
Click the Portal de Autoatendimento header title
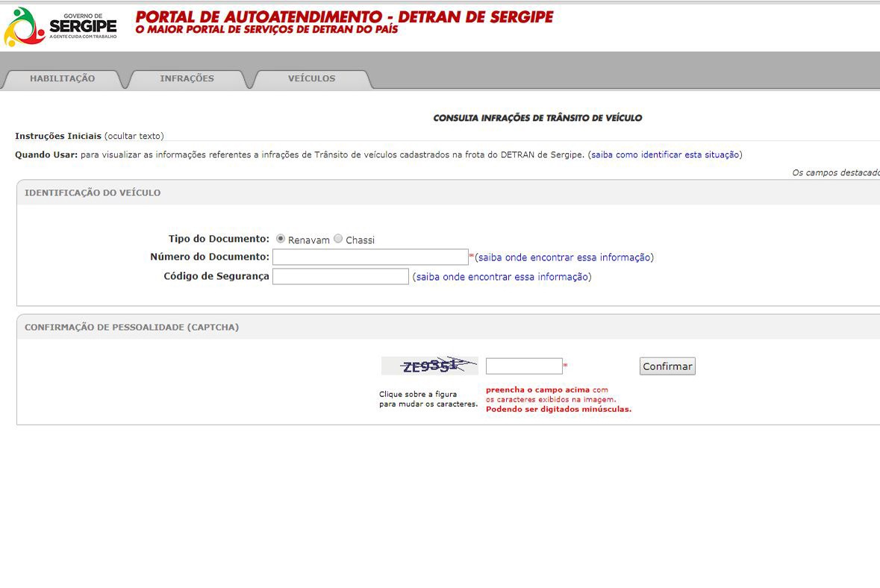coord(344,17)
